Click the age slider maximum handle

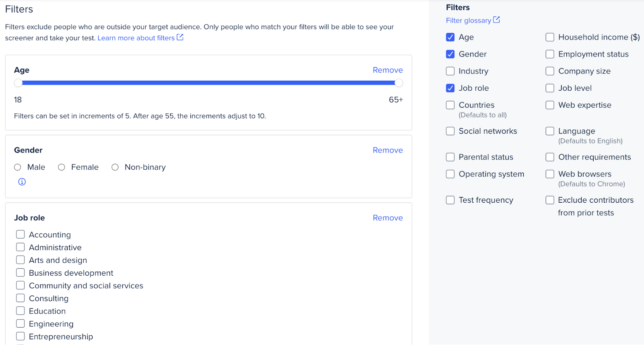(398, 83)
